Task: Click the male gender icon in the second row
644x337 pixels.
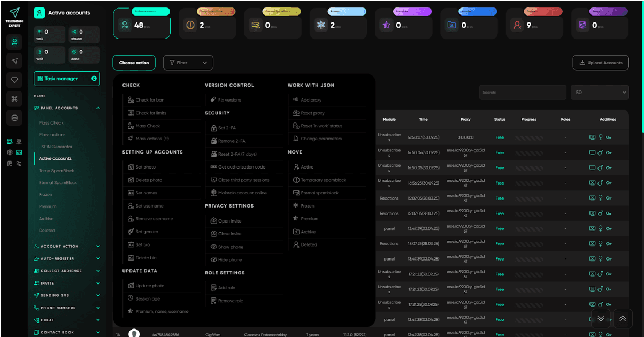Action: [x=601, y=152]
